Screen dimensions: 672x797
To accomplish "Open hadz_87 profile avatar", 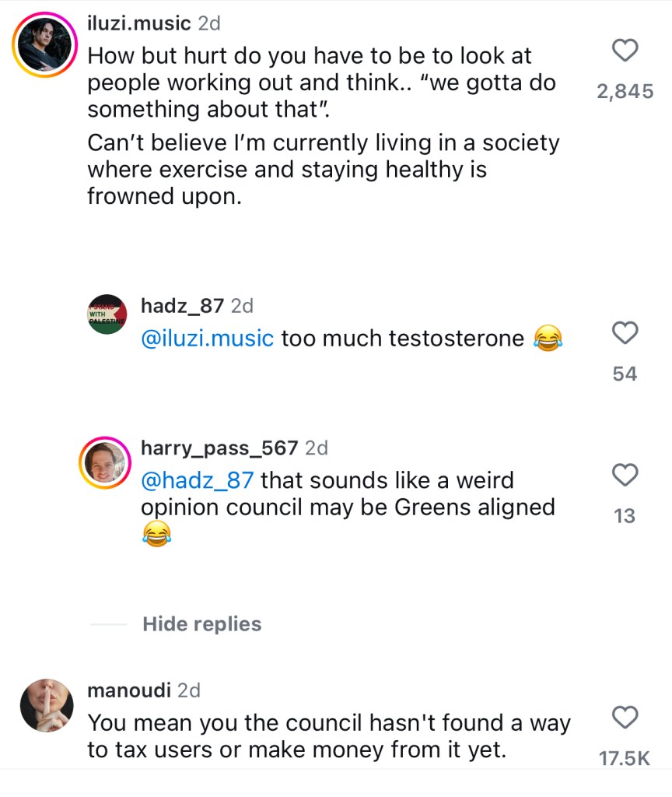I will point(107,314).
